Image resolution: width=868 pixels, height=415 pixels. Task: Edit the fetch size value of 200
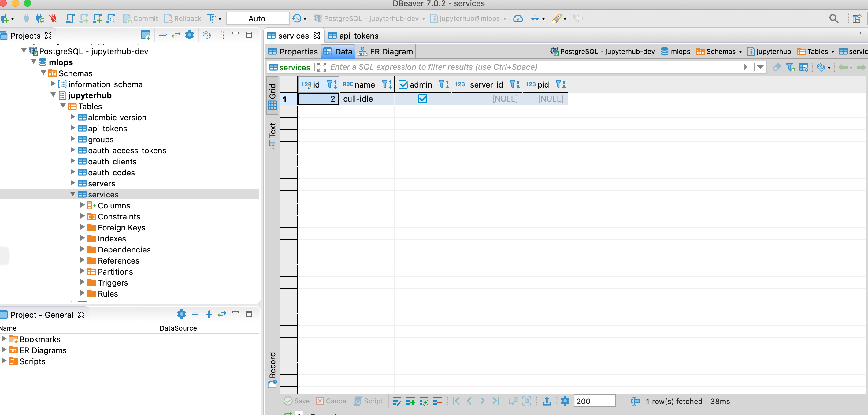[594, 401]
